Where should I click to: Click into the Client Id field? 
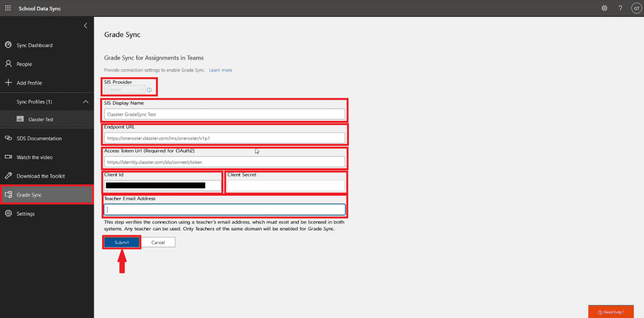(162, 185)
